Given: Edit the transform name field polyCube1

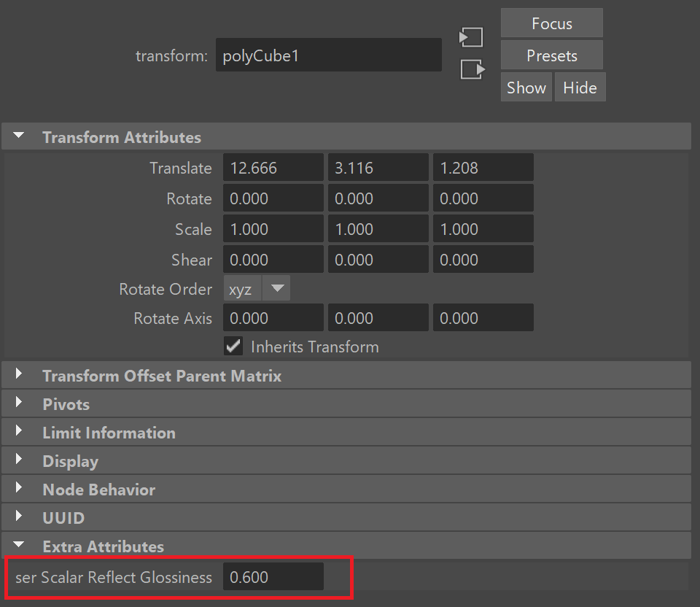Looking at the screenshot, I should 329,55.
